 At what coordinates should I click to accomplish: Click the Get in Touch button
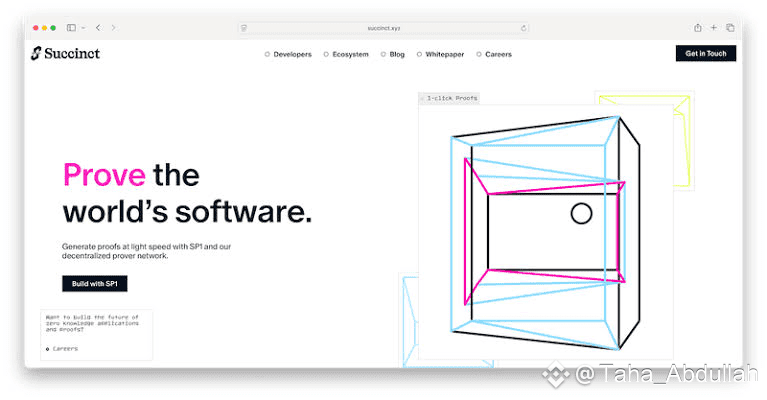tap(706, 53)
